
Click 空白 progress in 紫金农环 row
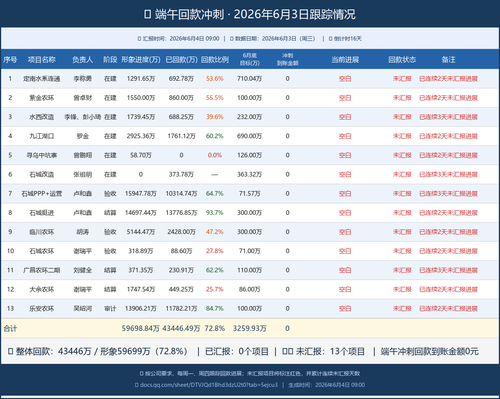click(345, 98)
